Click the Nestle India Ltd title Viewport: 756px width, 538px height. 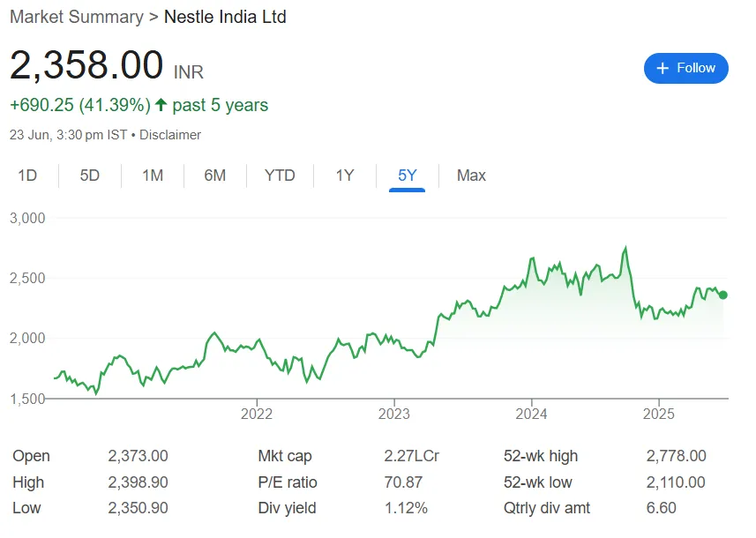tap(225, 17)
